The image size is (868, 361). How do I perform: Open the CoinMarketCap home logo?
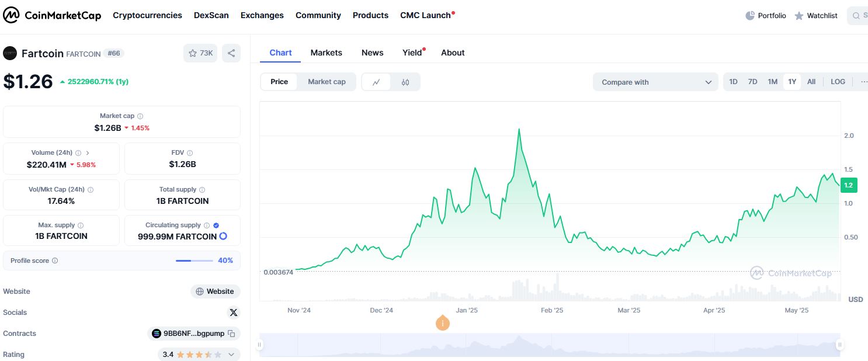tap(52, 15)
